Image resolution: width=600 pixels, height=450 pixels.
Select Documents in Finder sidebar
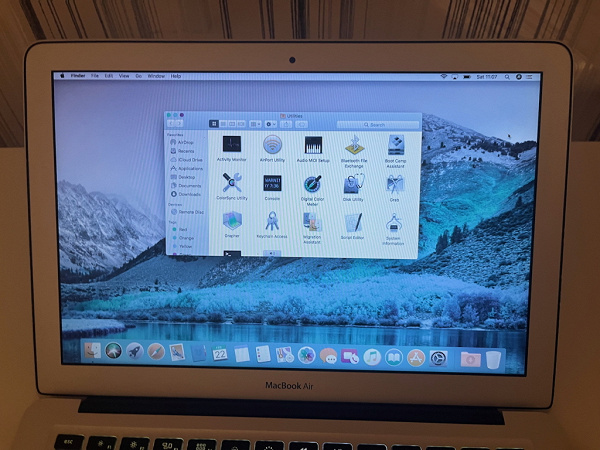(186, 186)
